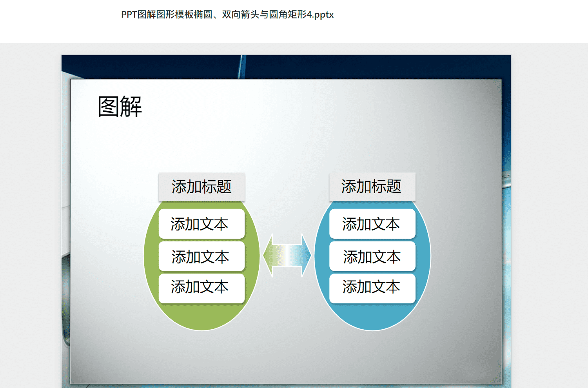The height and width of the screenshot is (388, 588).
Task: Select the first 添加文本 box in the blue ellipse
Action: point(372,224)
